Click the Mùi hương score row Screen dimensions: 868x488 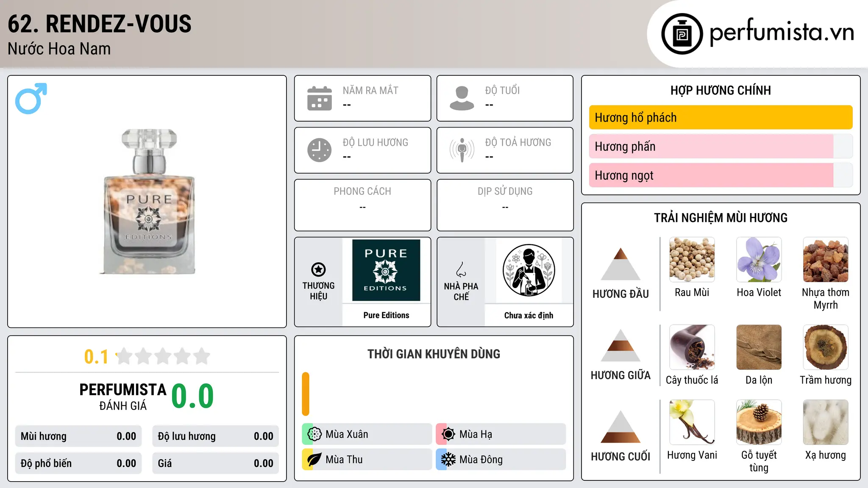point(78,436)
